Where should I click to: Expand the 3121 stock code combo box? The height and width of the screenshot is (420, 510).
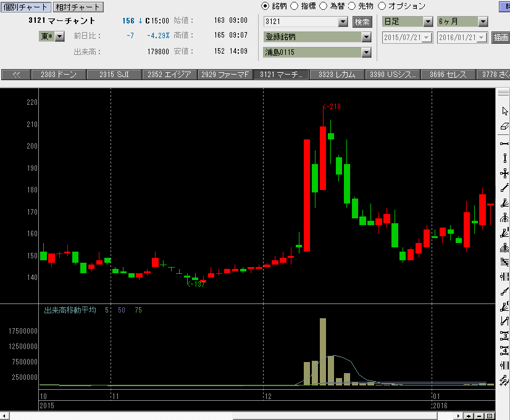(343, 22)
